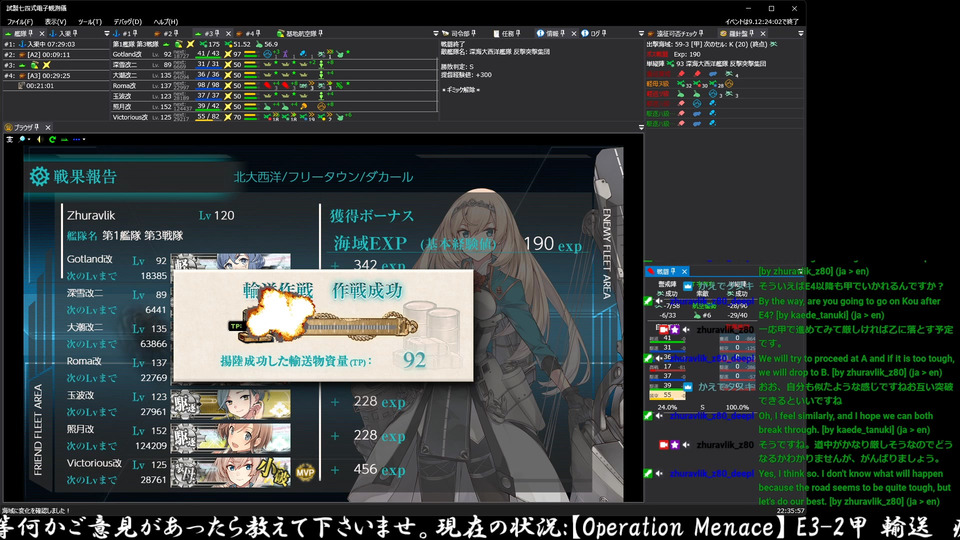This screenshot has height=540, width=960.
Task: Click Gotland改 HP bar 41 / 43
Action: [x=208, y=54]
